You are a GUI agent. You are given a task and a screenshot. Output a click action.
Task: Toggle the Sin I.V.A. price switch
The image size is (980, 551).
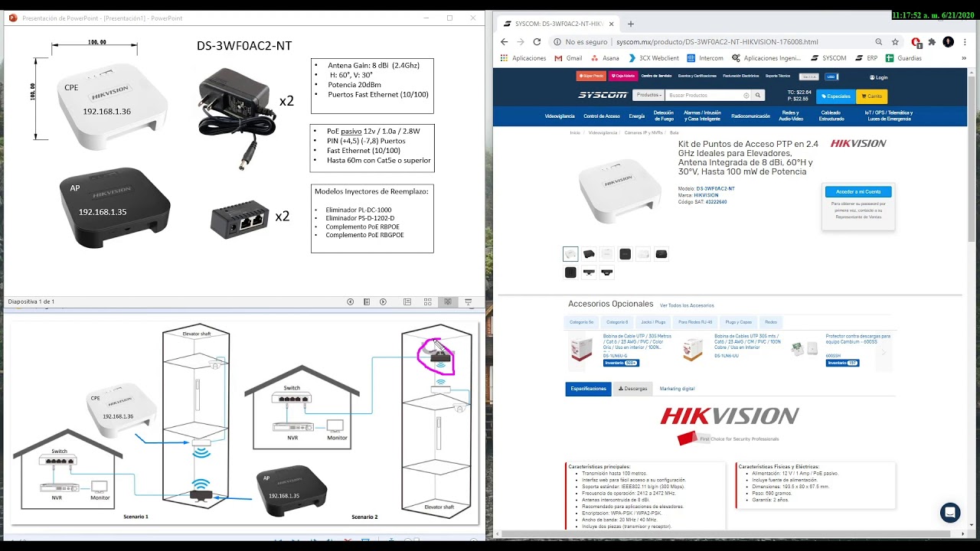point(808,77)
